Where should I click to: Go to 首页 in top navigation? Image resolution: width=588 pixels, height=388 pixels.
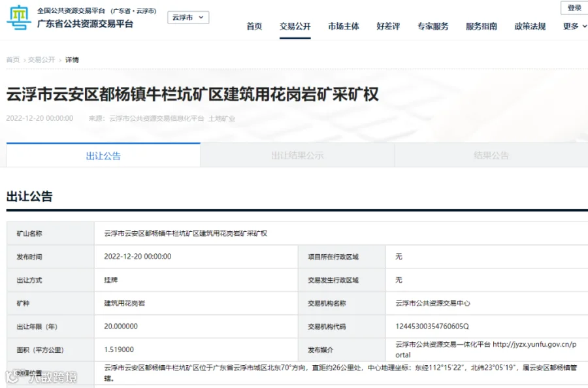254,26
